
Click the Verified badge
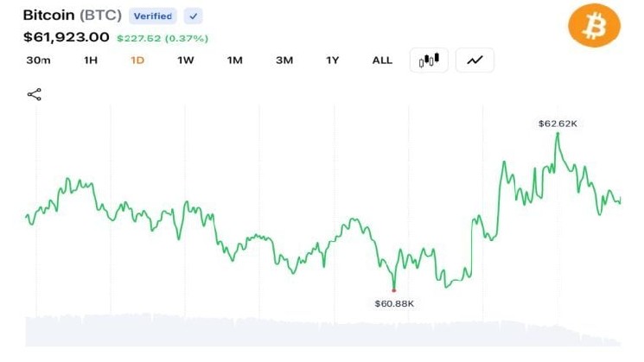[153, 16]
